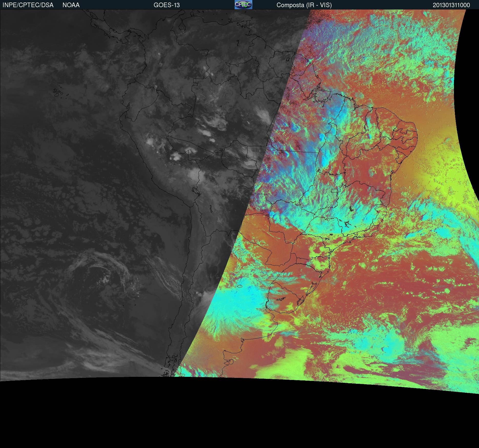Click the NOAA label in the header
This screenshot has height=448, width=479.
[71, 5]
